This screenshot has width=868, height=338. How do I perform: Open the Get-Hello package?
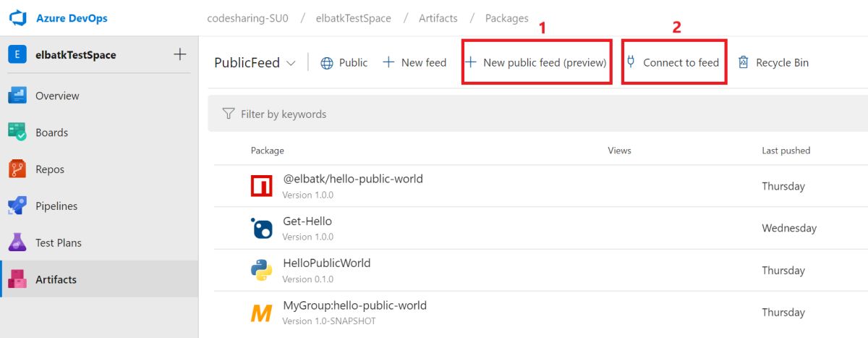[307, 221]
